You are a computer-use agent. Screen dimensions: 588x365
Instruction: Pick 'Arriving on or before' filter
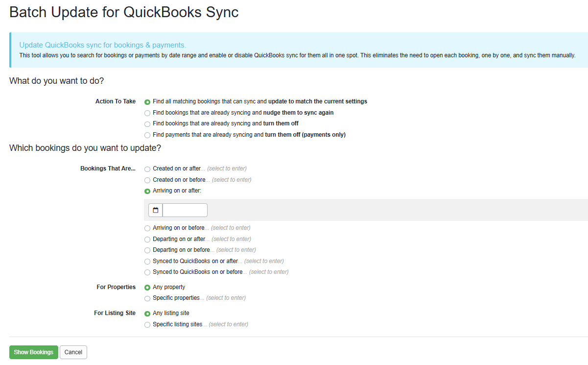click(147, 227)
